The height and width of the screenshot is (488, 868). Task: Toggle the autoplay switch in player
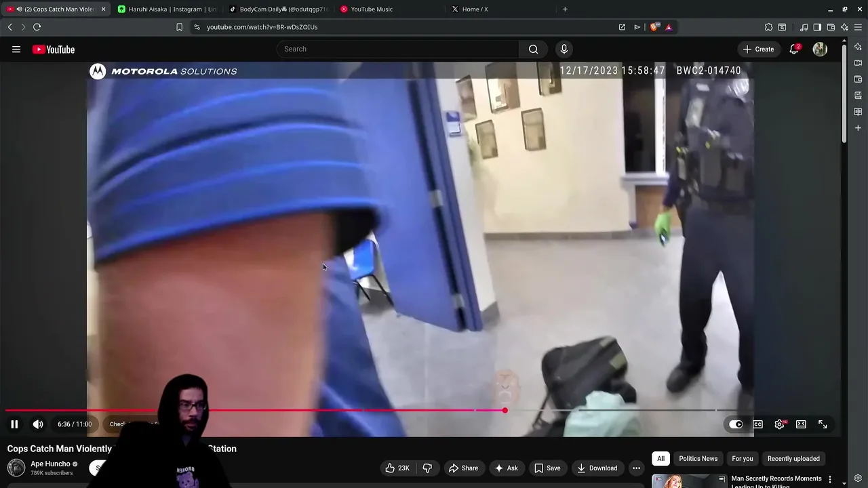pos(736,424)
